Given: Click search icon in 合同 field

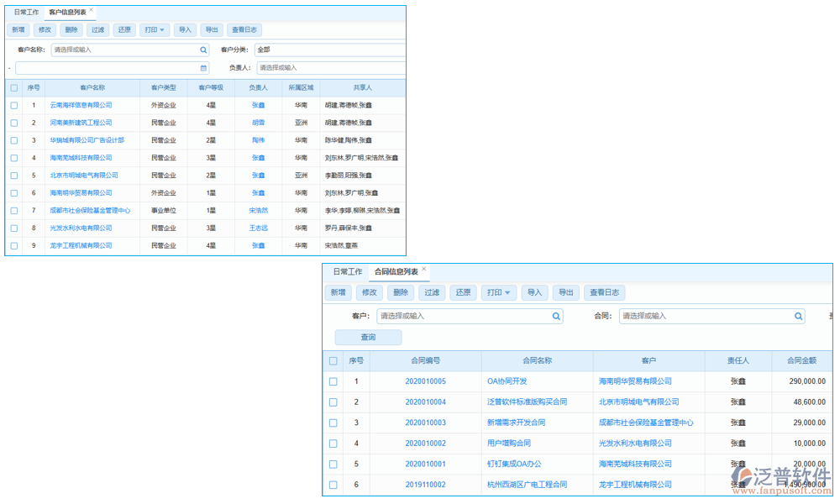Looking at the screenshot, I should click(x=799, y=317).
